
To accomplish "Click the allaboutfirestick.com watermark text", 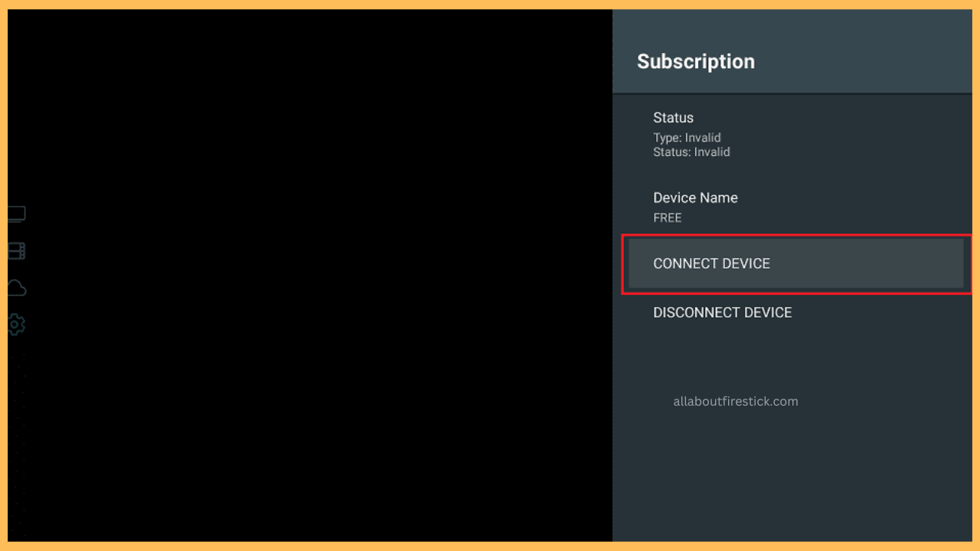I will pyautogui.click(x=735, y=401).
